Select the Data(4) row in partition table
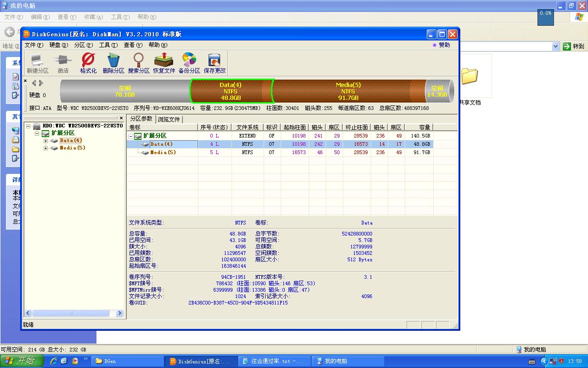The image size is (588, 368). [x=280, y=144]
